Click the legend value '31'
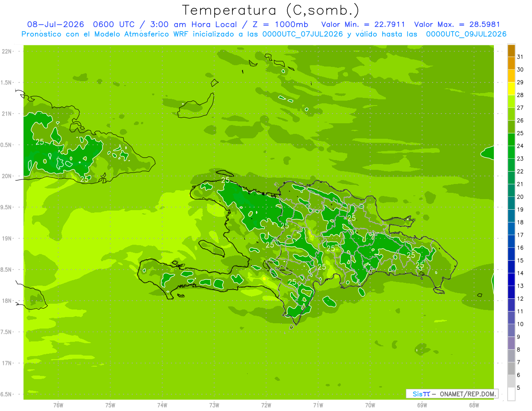 tap(520, 57)
